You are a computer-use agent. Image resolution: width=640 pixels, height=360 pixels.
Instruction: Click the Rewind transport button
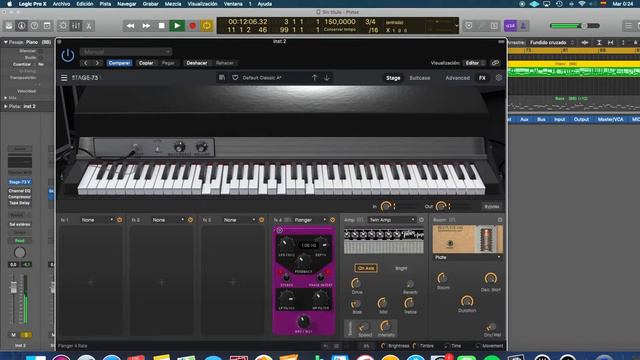pos(130,26)
